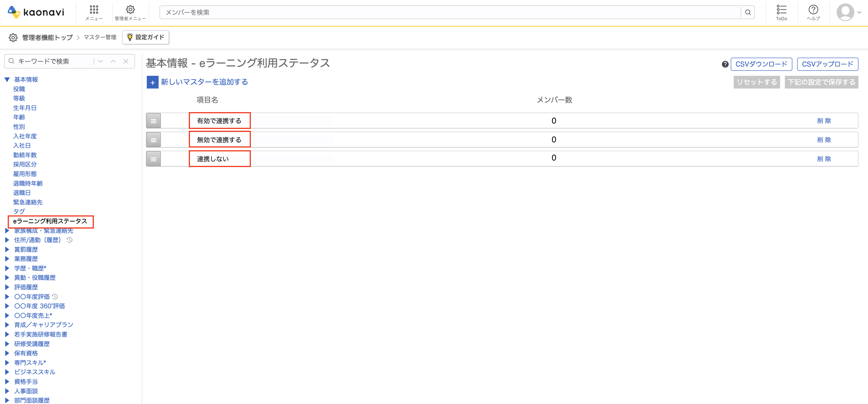Image resolution: width=868 pixels, height=404 pixels.
Task: Click the kaonavi logo
Action: pyautogui.click(x=36, y=12)
